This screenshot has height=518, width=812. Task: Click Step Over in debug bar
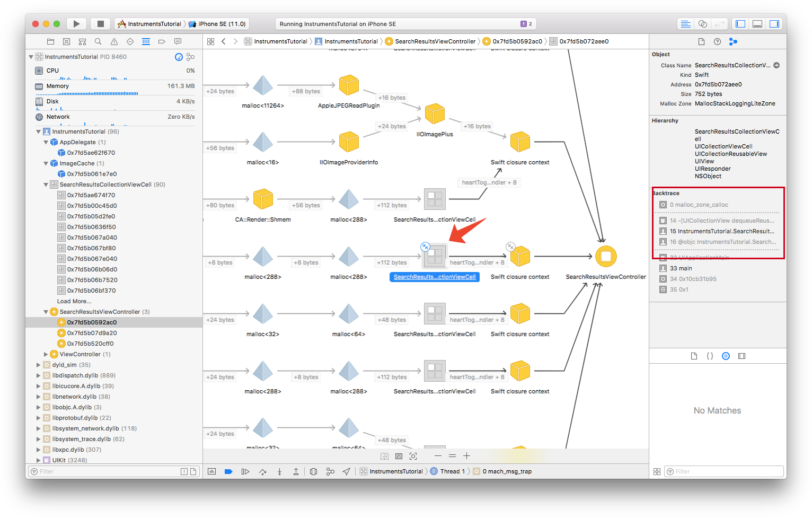262,471
